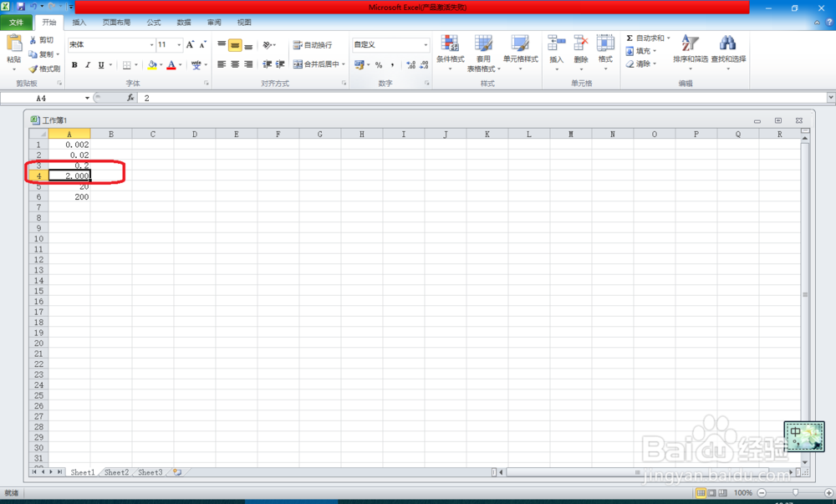Open Cell Styles (单元格样式)
The image size is (836, 504).
tap(520, 51)
